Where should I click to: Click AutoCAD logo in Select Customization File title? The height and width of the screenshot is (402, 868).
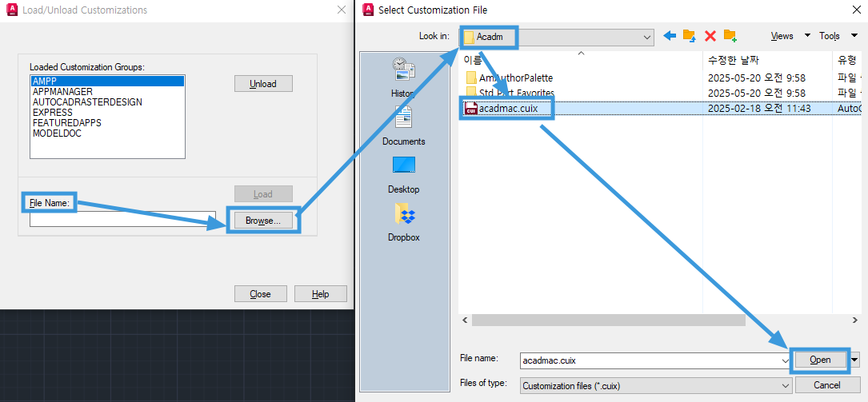tap(367, 10)
